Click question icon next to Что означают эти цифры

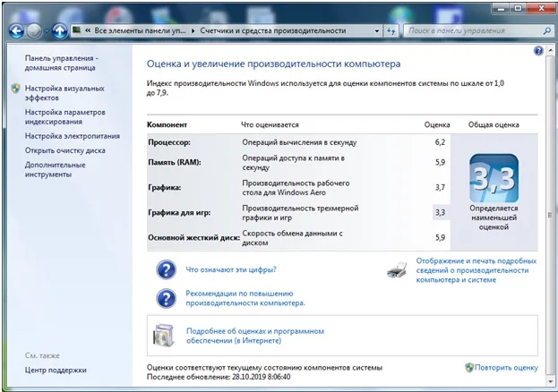click(x=166, y=269)
